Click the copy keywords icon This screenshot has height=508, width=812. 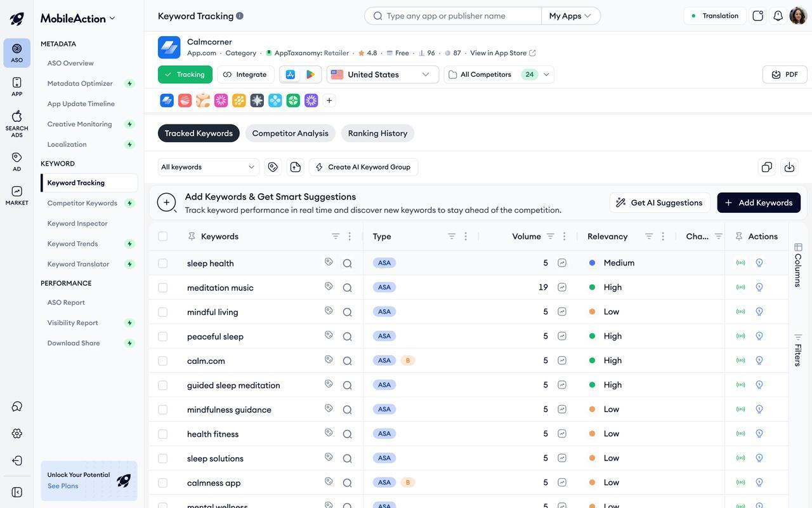(x=767, y=167)
